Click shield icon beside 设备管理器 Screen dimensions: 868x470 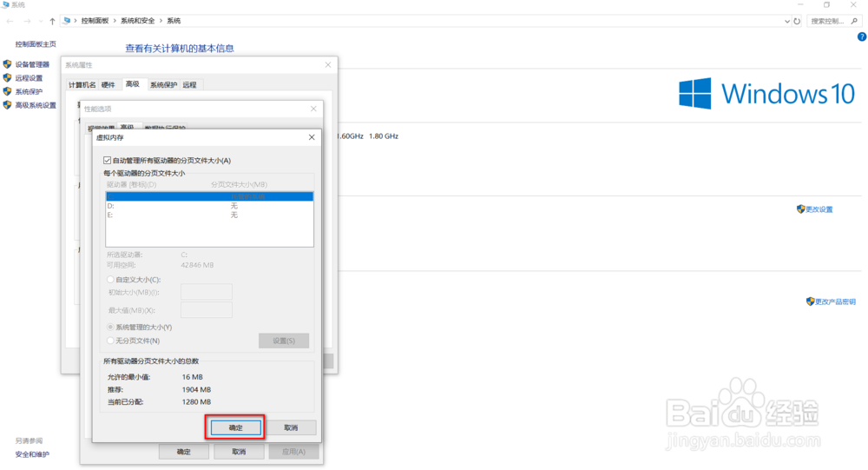pos(7,64)
